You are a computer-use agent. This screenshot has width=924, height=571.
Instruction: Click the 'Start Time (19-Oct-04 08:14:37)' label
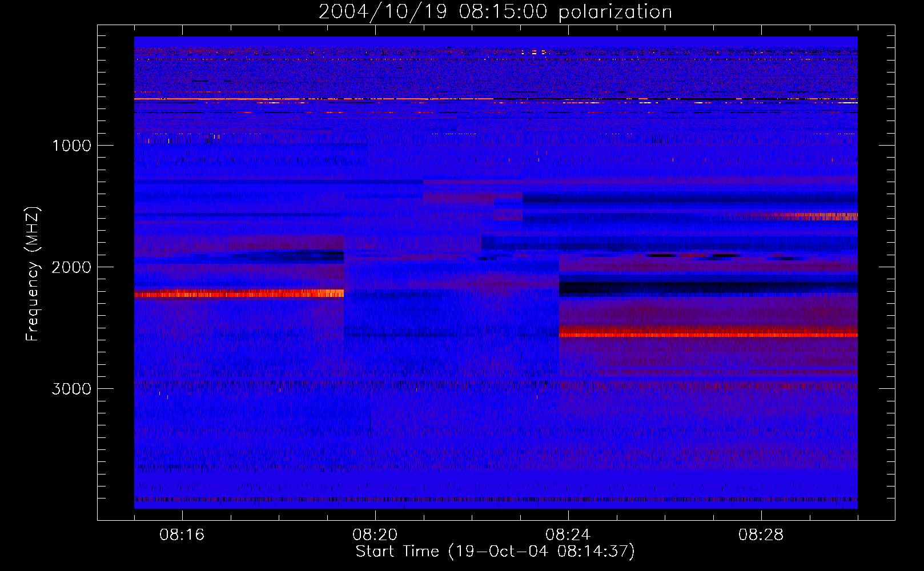(495, 552)
